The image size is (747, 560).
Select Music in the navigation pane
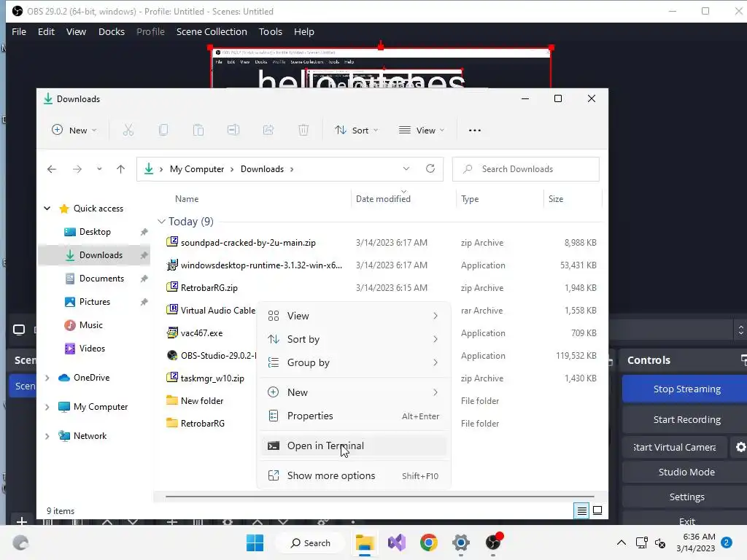(x=94, y=325)
